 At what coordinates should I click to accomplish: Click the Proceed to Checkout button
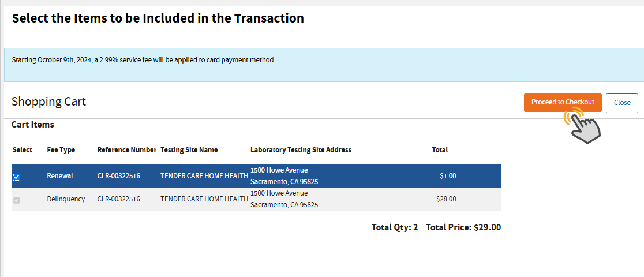click(562, 102)
